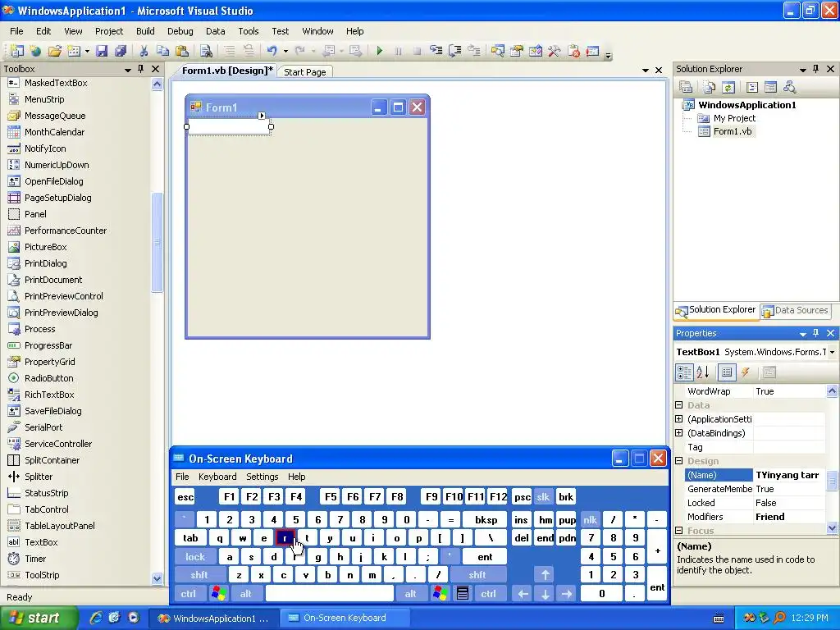Toggle the lock key on On-Screen Keyboard

(x=195, y=557)
